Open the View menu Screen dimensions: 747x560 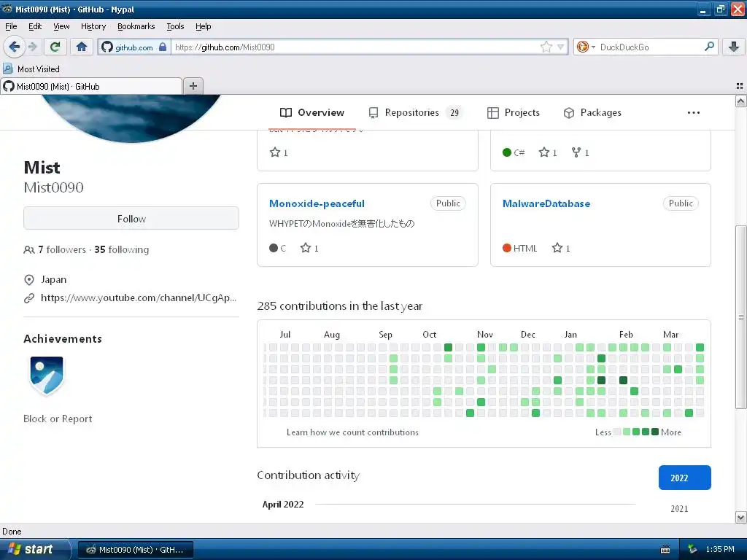click(x=61, y=26)
